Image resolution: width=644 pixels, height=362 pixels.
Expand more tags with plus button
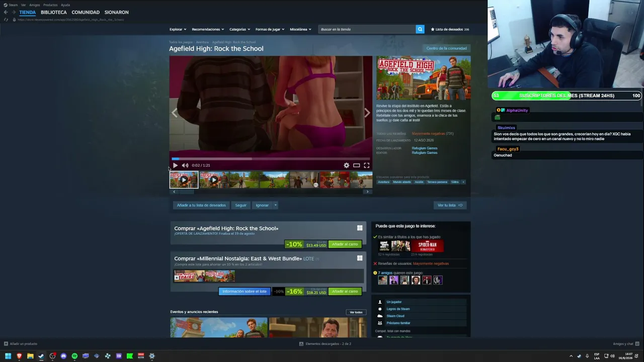coord(463,182)
